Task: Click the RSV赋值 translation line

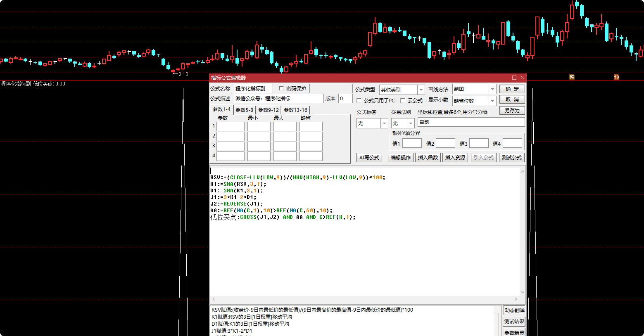Action: point(312,310)
